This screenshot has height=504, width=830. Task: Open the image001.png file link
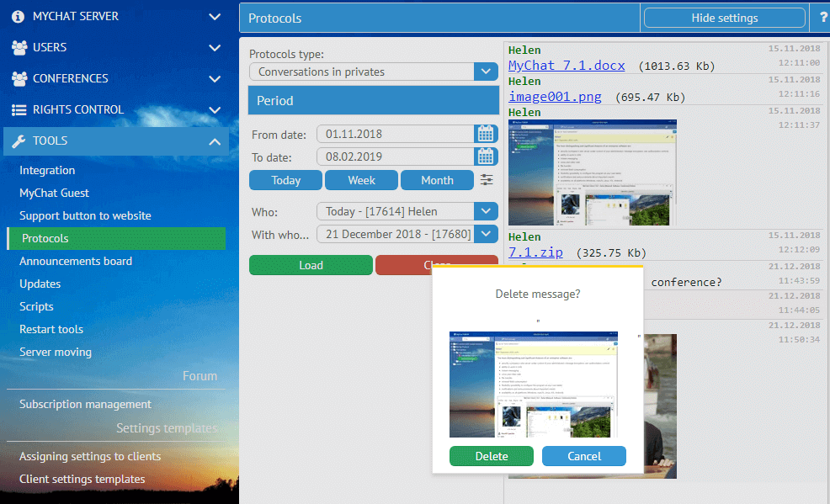click(555, 97)
